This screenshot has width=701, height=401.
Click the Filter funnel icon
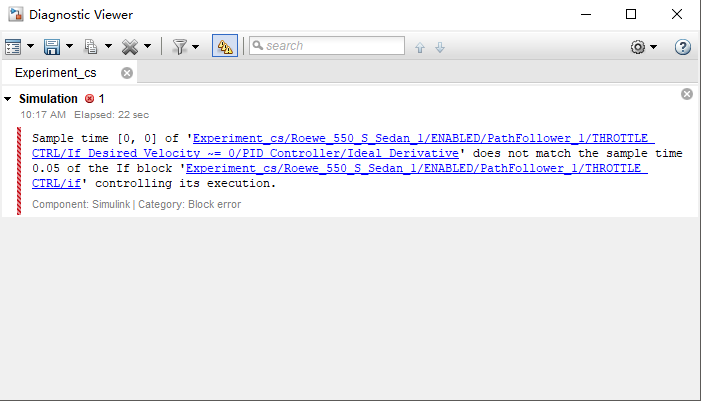[180, 46]
